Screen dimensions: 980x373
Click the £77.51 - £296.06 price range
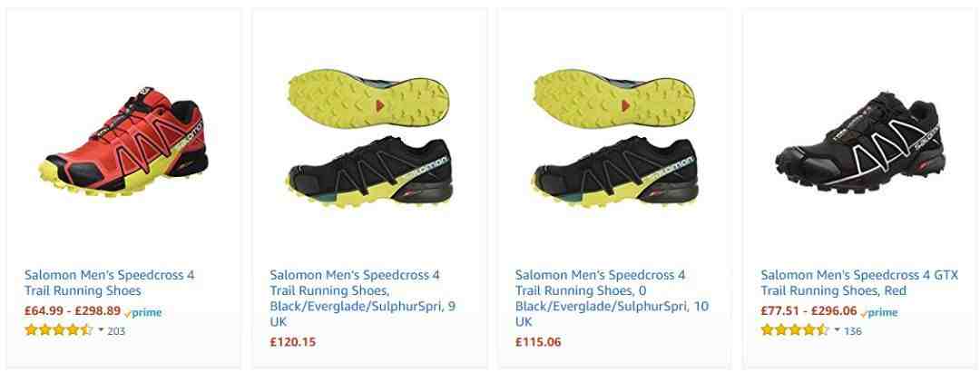coord(808,311)
